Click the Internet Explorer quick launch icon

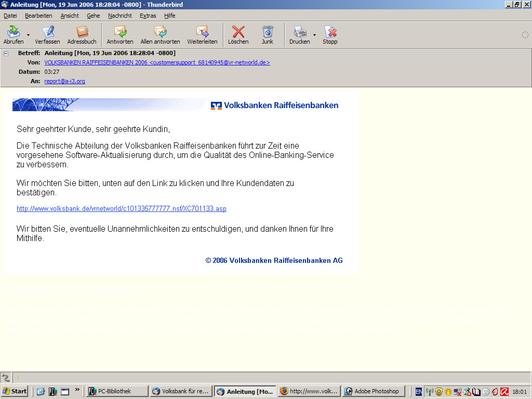click(41, 392)
